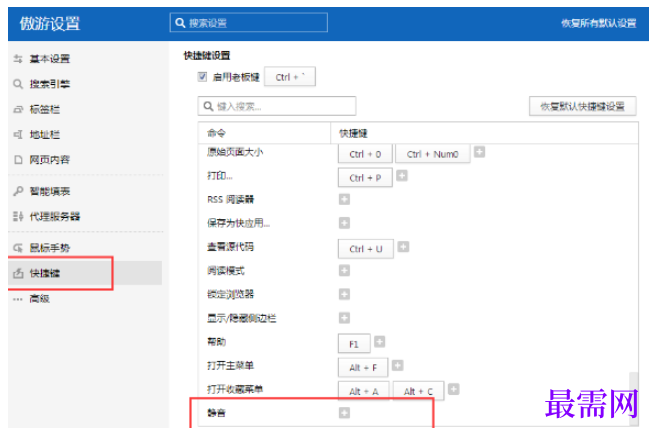Click the 高级 ellipsis icon
Image resolution: width=657 pixels, height=435 pixels.
18,299
